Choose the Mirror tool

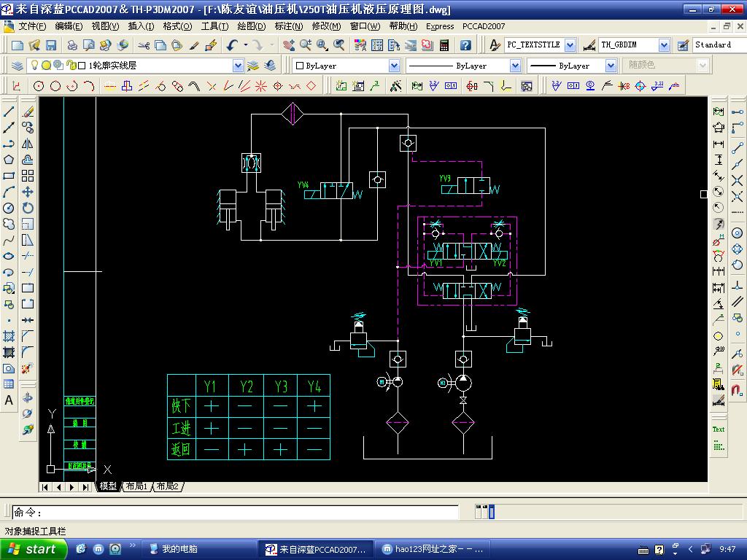[x=28, y=144]
